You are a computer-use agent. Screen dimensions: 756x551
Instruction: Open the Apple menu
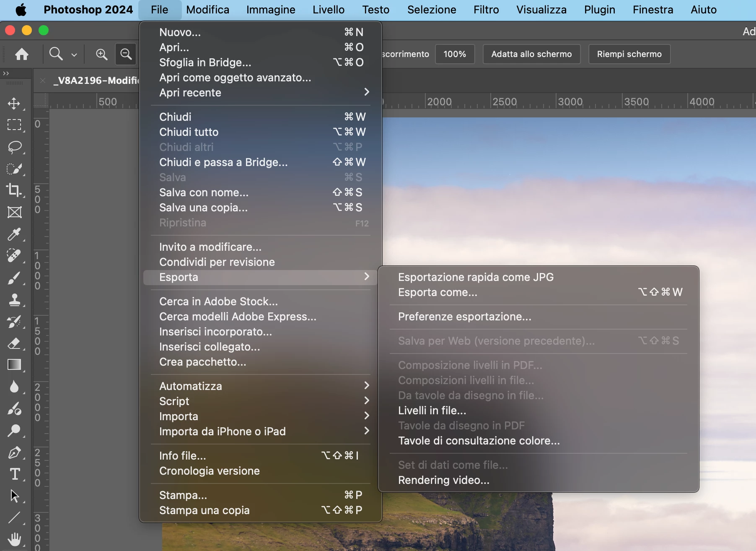[x=21, y=10]
